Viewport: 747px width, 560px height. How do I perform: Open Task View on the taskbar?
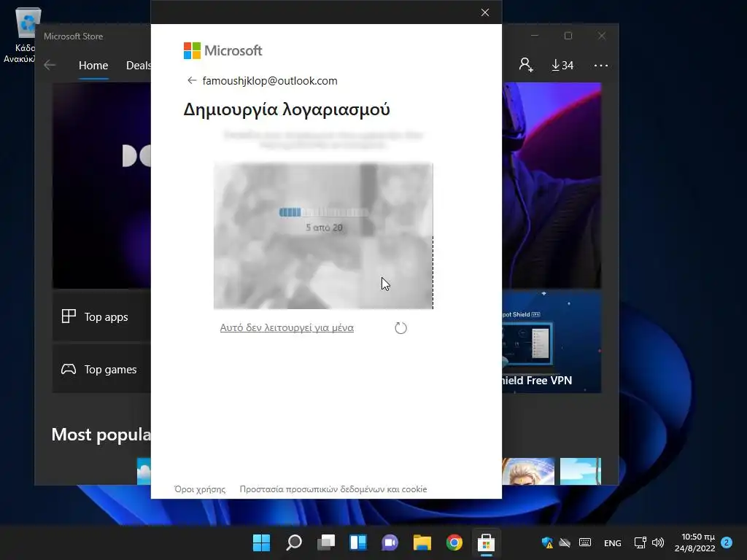326,542
